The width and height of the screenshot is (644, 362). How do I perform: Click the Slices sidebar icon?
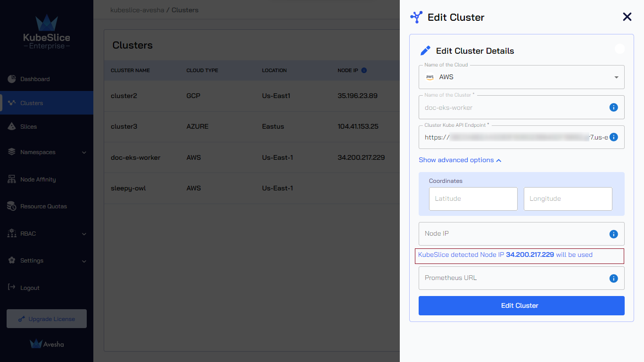(12, 126)
